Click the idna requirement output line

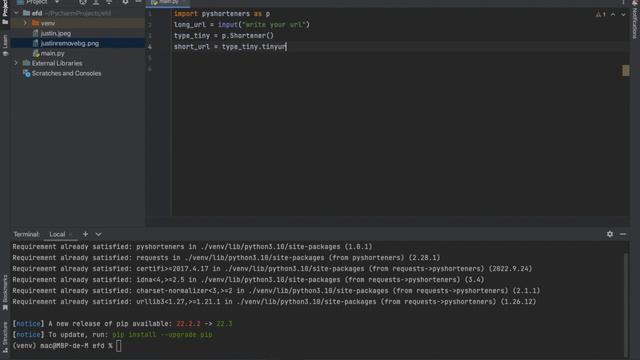[248, 280]
